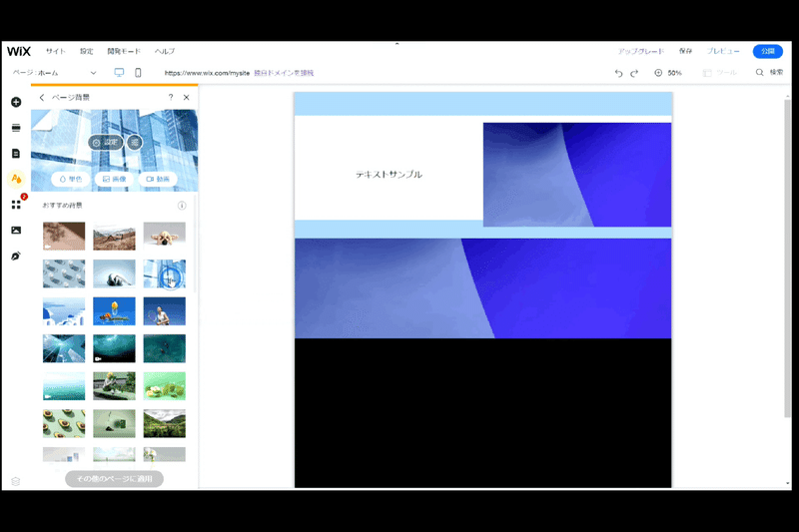Click the テキストサンプル text on canvas
The width and height of the screenshot is (799, 532).
click(x=389, y=174)
